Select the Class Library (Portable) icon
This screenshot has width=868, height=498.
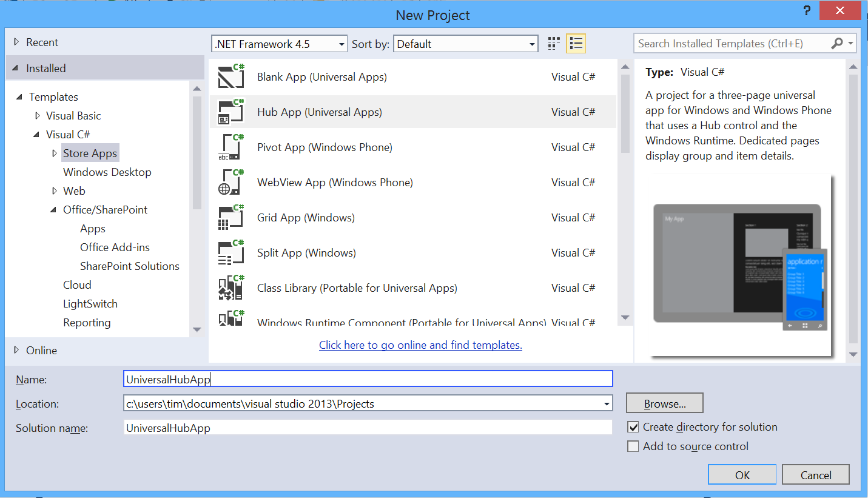tap(230, 288)
